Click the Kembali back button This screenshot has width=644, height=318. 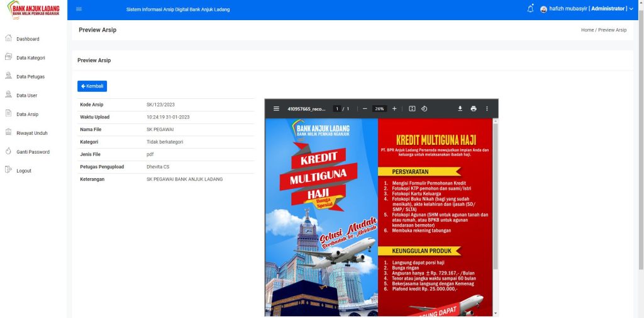[92, 86]
